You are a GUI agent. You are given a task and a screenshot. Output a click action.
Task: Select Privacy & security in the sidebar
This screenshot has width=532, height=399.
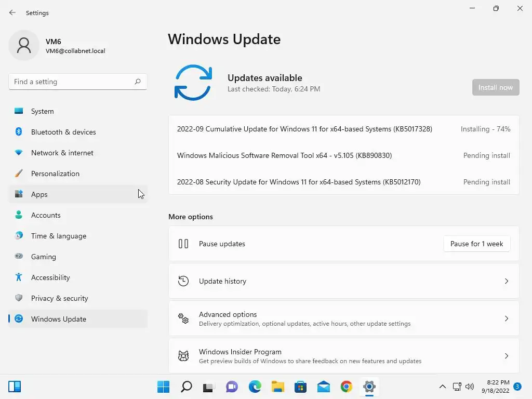pos(78,298)
